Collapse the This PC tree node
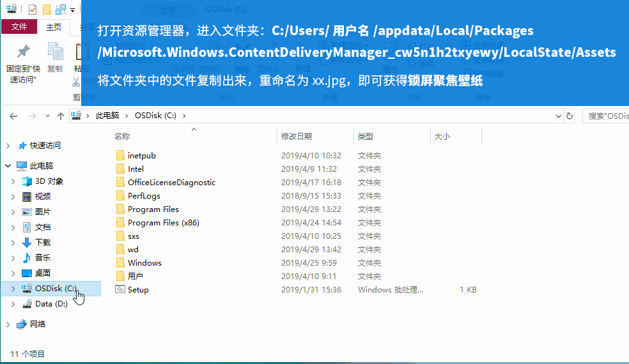Viewport: 629px width, 364px height. click(x=8, y=166)
